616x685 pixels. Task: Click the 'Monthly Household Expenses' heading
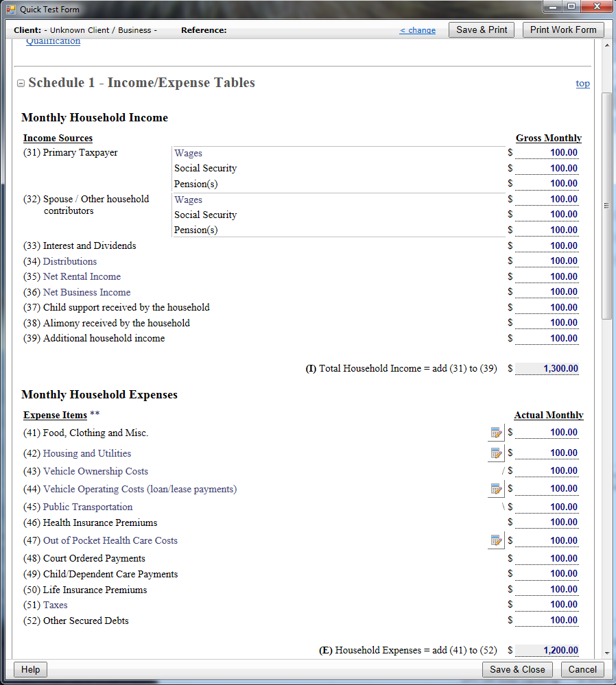(x=99, y=395)
